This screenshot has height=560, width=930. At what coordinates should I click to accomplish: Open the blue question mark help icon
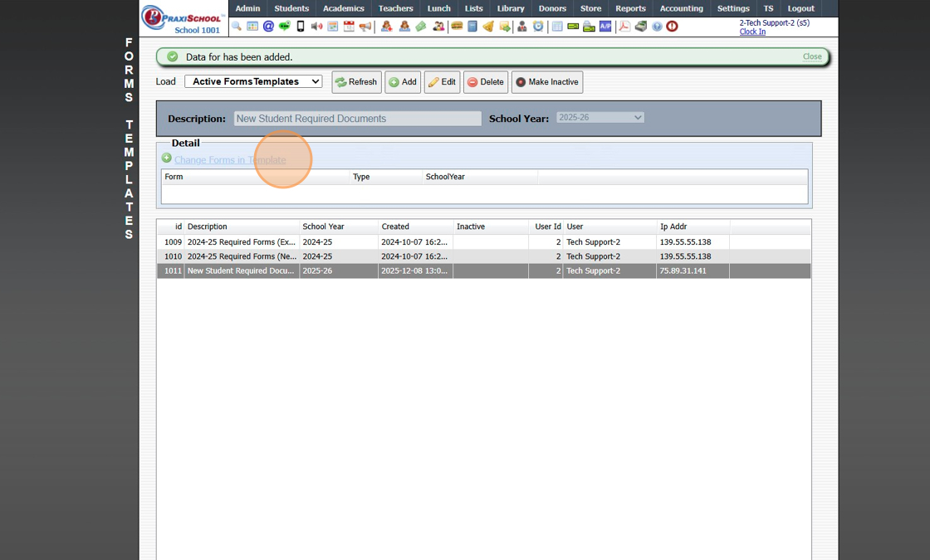657,26
